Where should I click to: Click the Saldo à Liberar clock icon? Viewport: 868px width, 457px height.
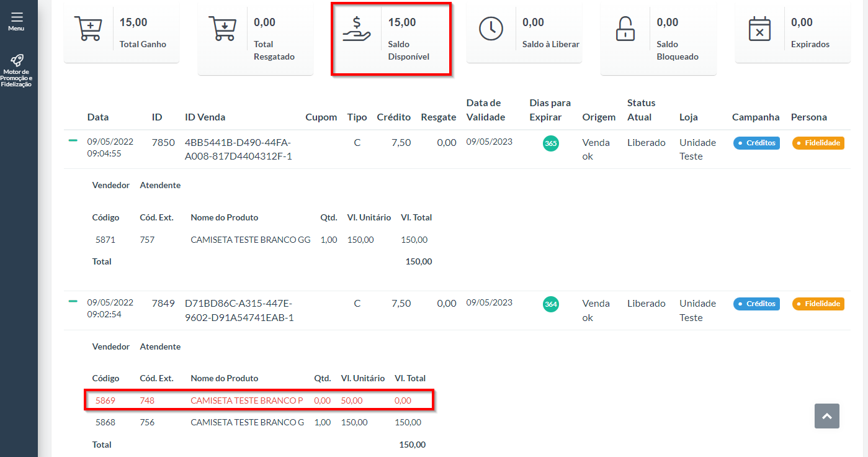pyautogui.click(x=491, y=29)
